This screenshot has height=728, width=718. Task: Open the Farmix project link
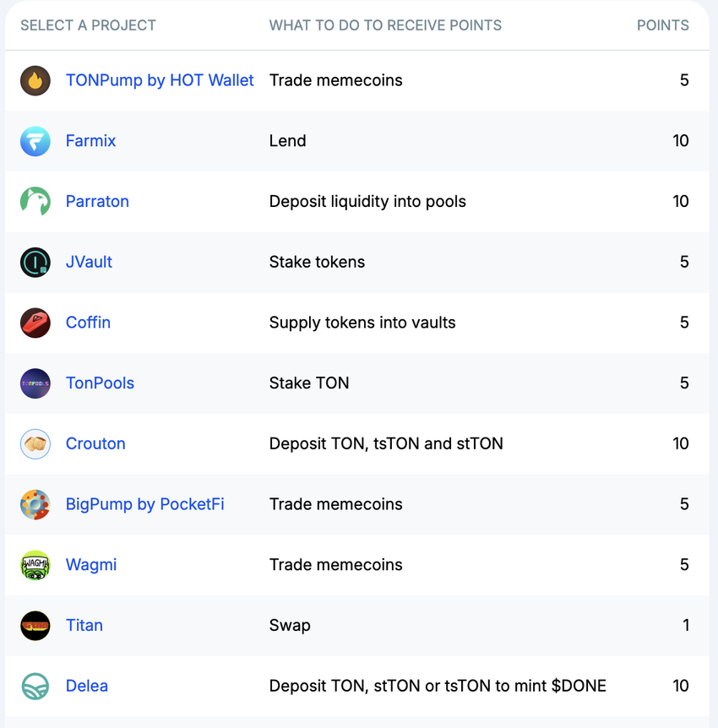pos(90,141)
